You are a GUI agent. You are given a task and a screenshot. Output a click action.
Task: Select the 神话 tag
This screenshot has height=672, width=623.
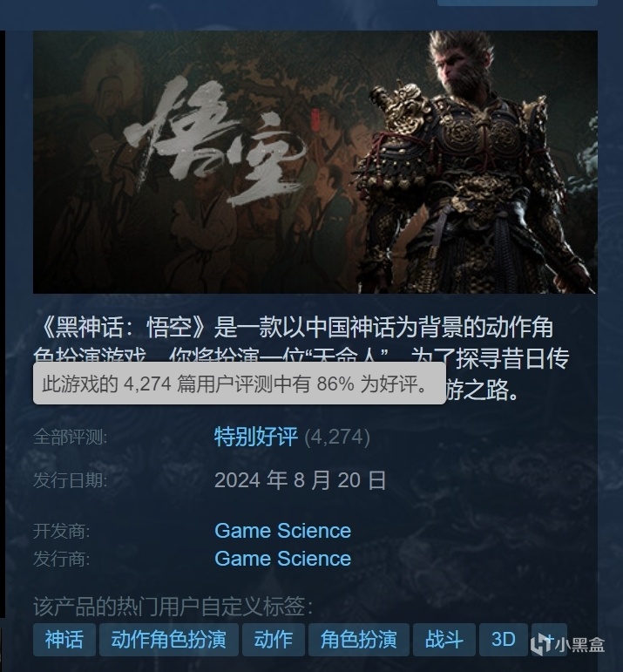[x=64, y=640]
